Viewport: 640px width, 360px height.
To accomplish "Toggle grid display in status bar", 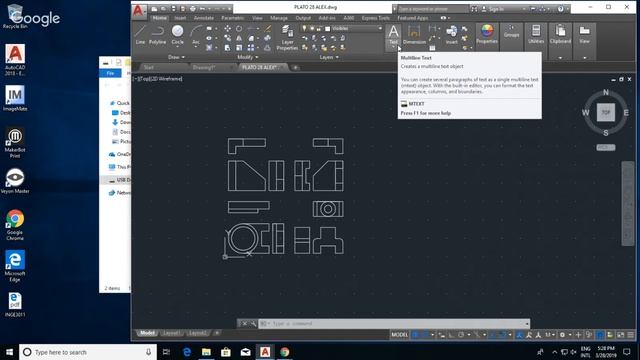I will [416, 335].
